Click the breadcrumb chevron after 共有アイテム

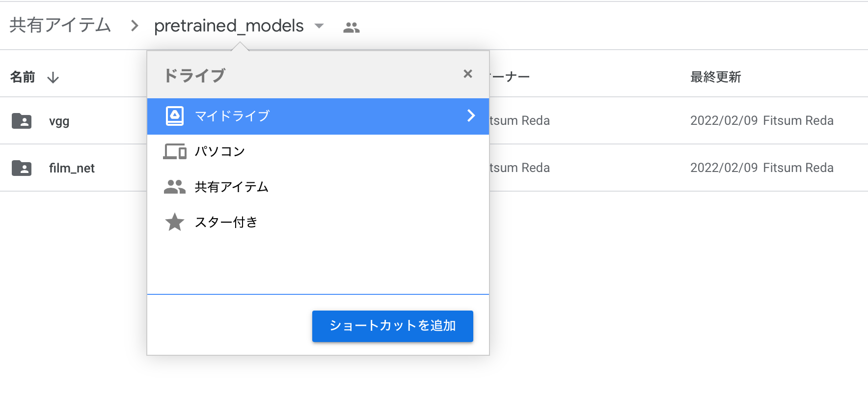[x=135, y=26]
